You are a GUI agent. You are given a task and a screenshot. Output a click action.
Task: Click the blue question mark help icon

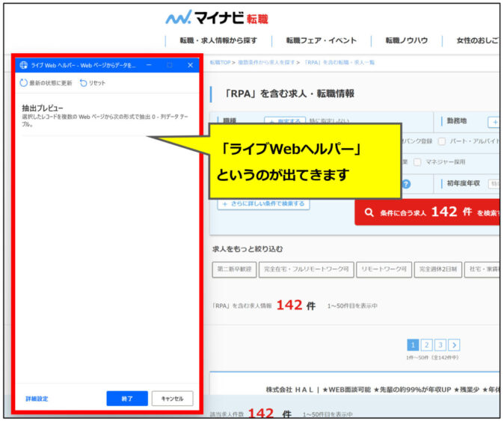406,184
